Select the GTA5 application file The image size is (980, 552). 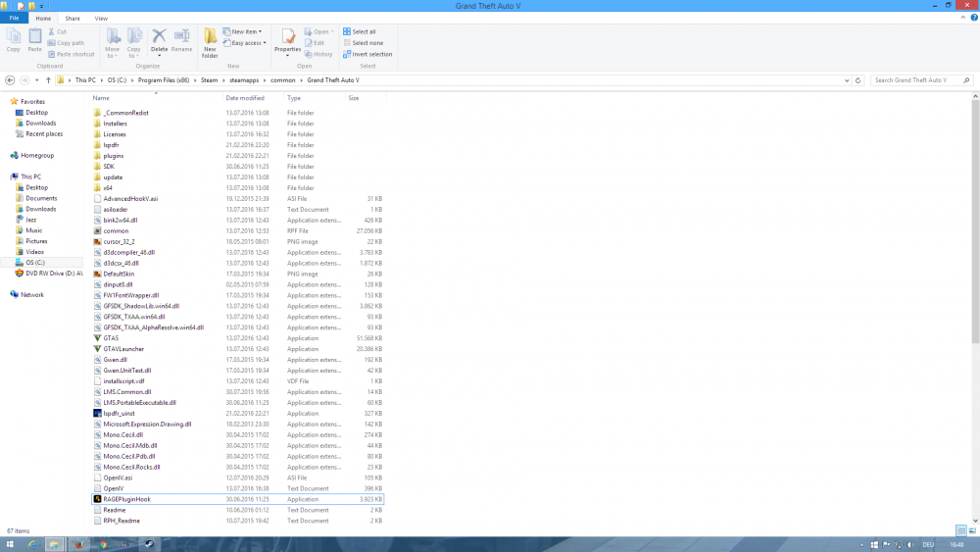pos(111,338)
